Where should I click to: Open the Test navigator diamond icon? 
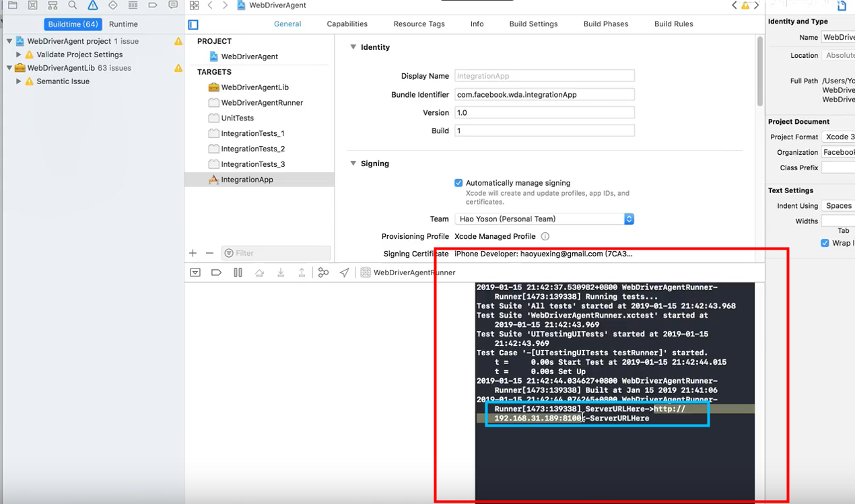113,5
